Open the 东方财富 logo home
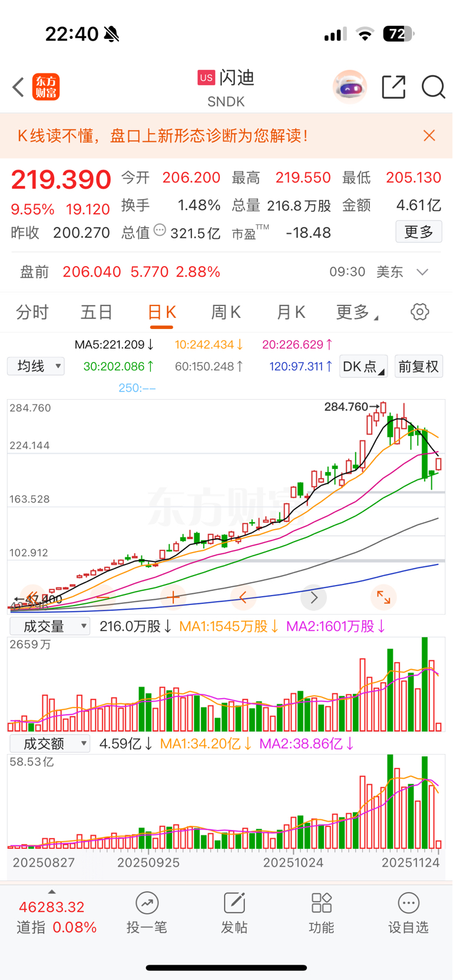The height and width of the screenshot is (980, 453). [46, 87]
